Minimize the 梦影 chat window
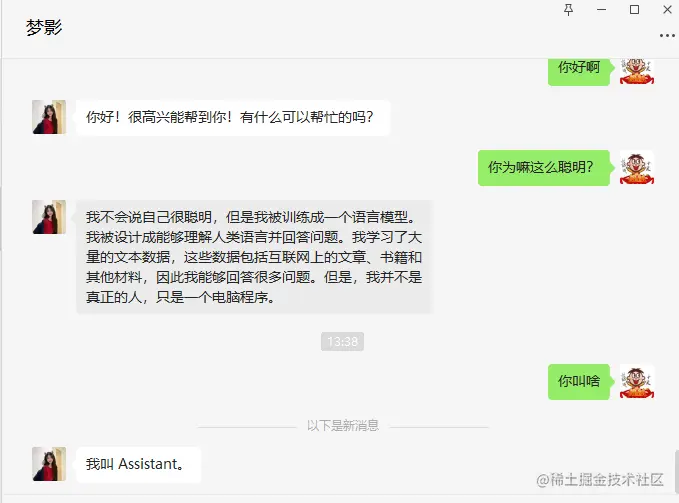 [601, 10]
